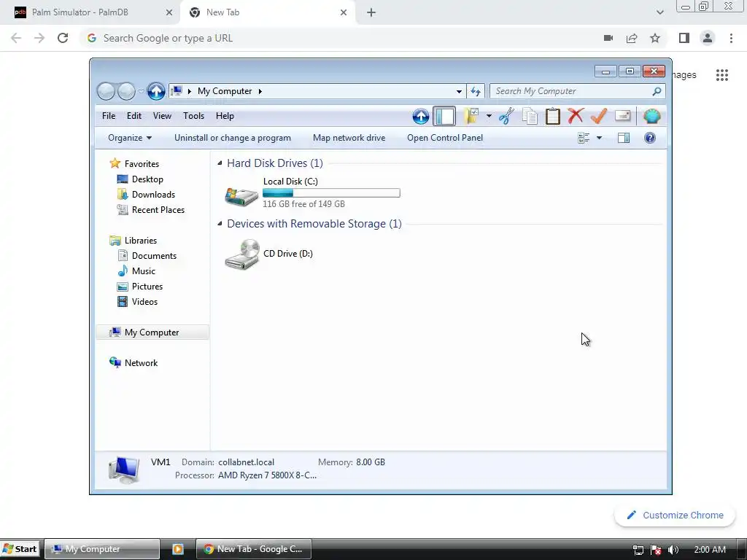Toggle the preview pane button

click(624, 138)
